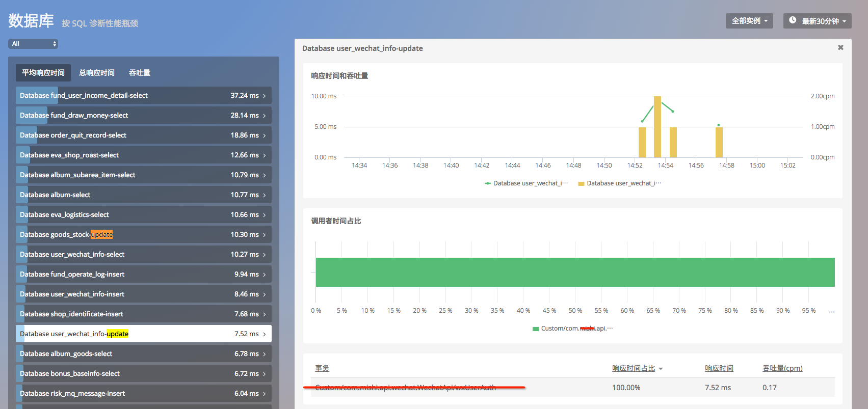Sort table by 事务 column
This screenshot has height=409, width=868.
coord(322,368)
